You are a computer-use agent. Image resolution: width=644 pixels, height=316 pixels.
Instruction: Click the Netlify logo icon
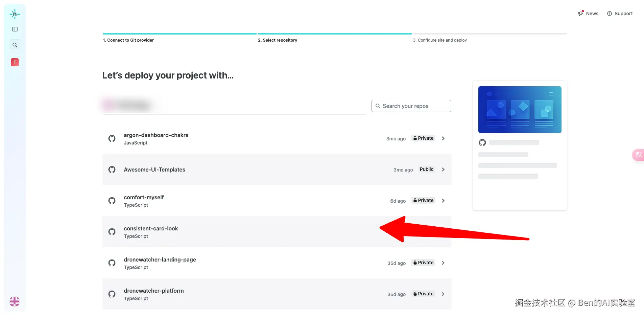[x=15, y=14]
